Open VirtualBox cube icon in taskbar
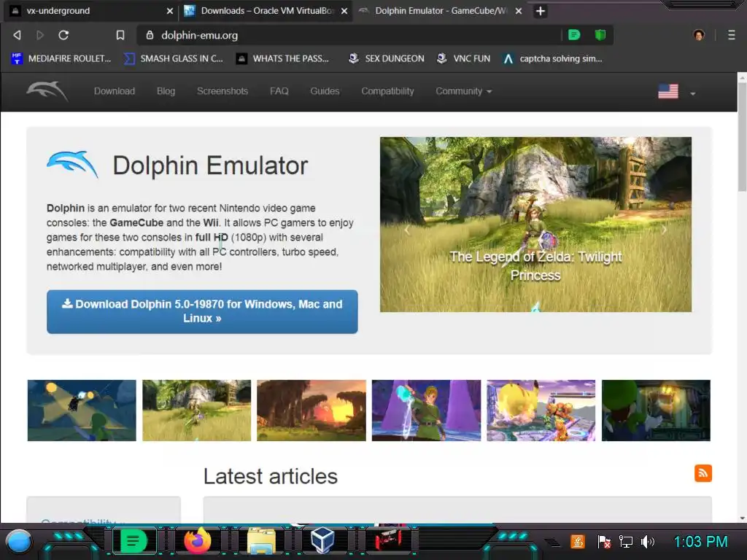The image size is (747, 560). [322, 541]
